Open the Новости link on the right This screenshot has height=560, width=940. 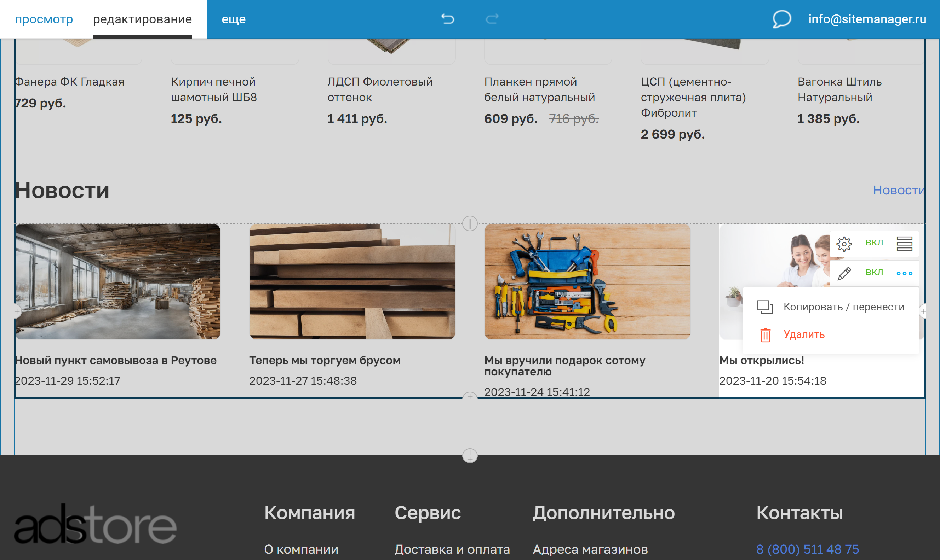(898, 190)
